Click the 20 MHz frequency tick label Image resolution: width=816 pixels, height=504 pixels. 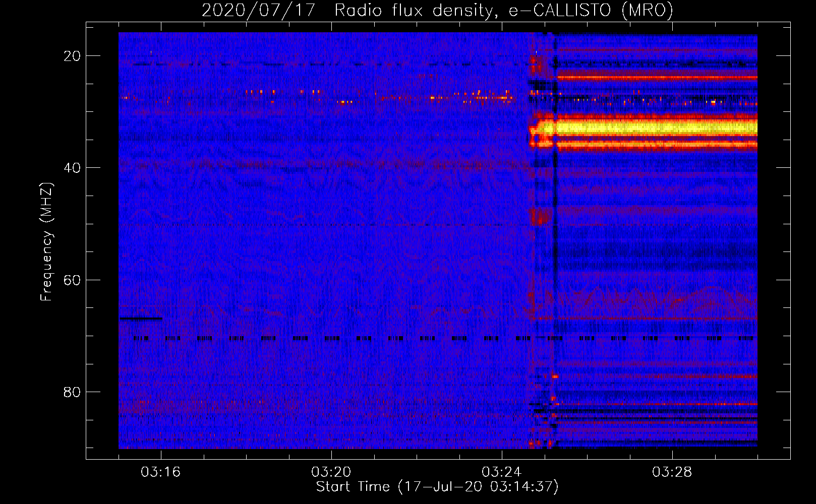click(x=73, y=56)
